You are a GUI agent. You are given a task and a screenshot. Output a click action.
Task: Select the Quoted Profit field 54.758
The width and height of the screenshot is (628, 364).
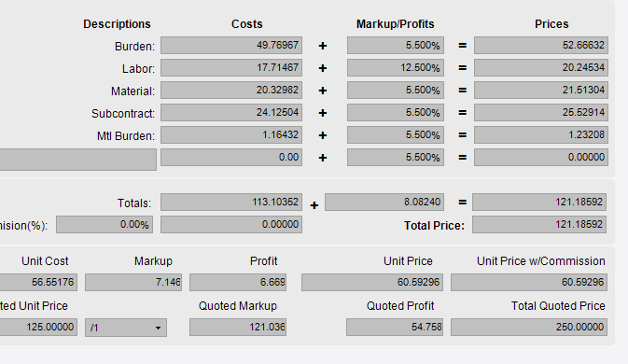[395, 328]
